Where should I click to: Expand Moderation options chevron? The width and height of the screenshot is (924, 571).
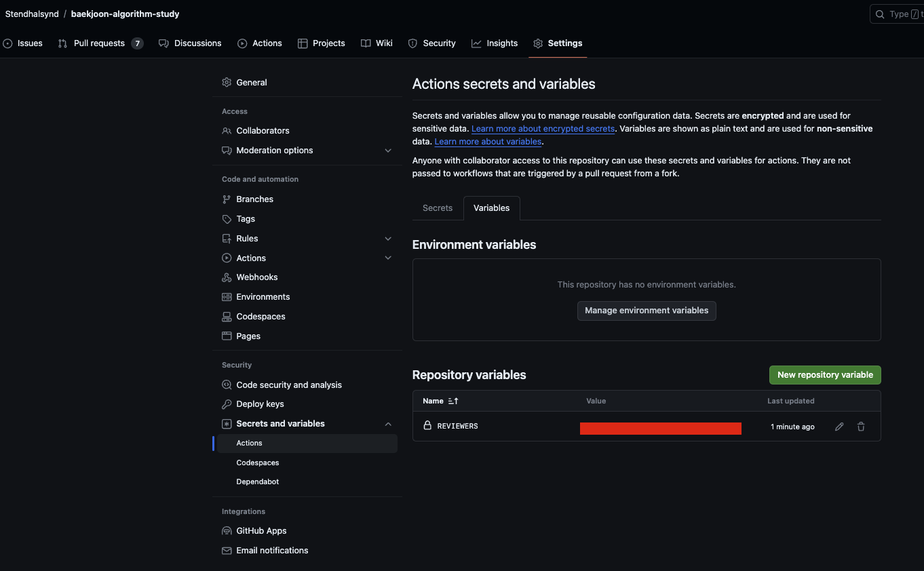tap(388, 150)
